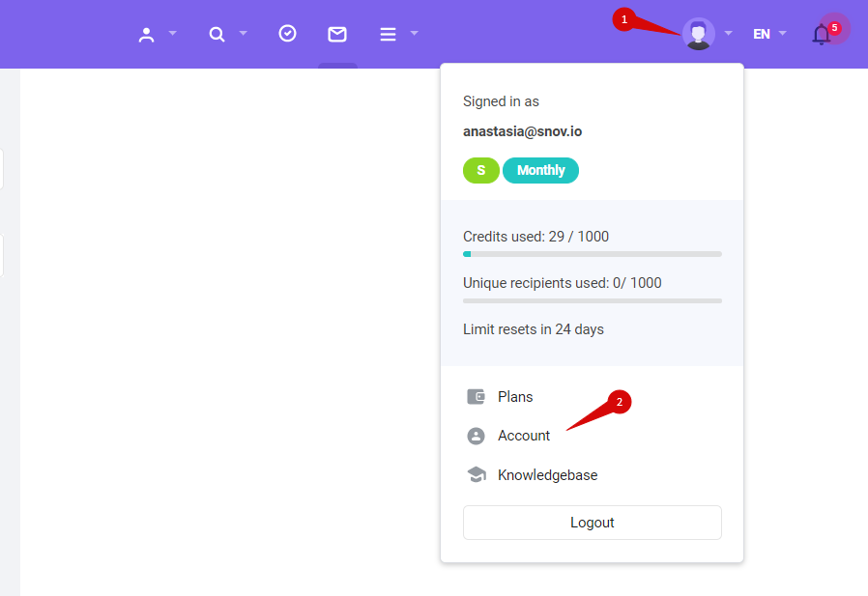868x596 pixels.
Task: Collapse the arrow next to user avatar
Action: click(729, 33)
